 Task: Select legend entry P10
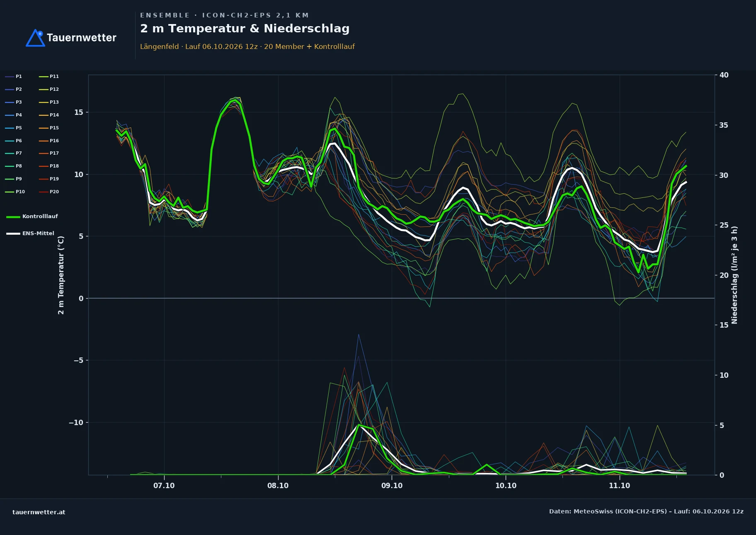click(x=15, y=192)
